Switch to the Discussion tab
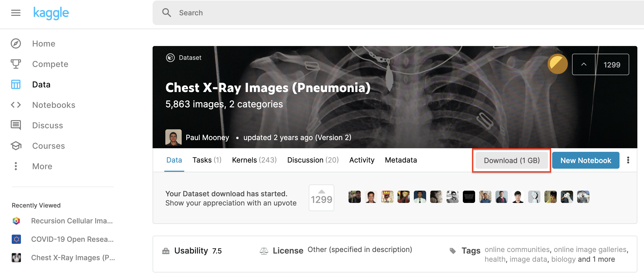This screenshot has width=644, height=275. (313, 160)
